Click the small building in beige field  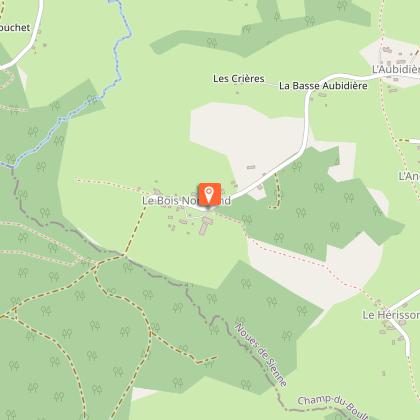[x=251, y=167]
